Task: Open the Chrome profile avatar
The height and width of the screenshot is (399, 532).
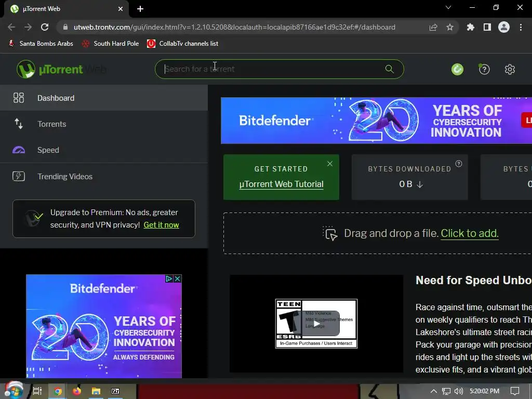Action: pos(504,27)
